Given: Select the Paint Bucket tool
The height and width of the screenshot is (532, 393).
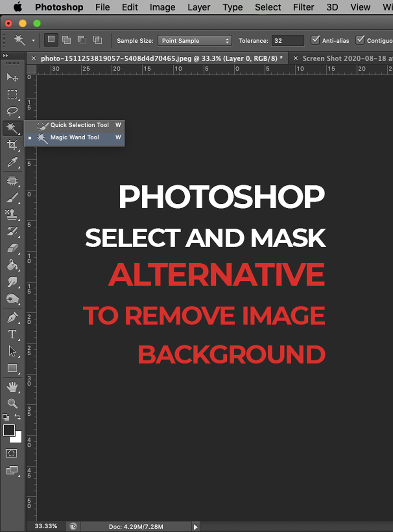Looking at the screenshot, I should pyautogui.click(x=12, y=265).
